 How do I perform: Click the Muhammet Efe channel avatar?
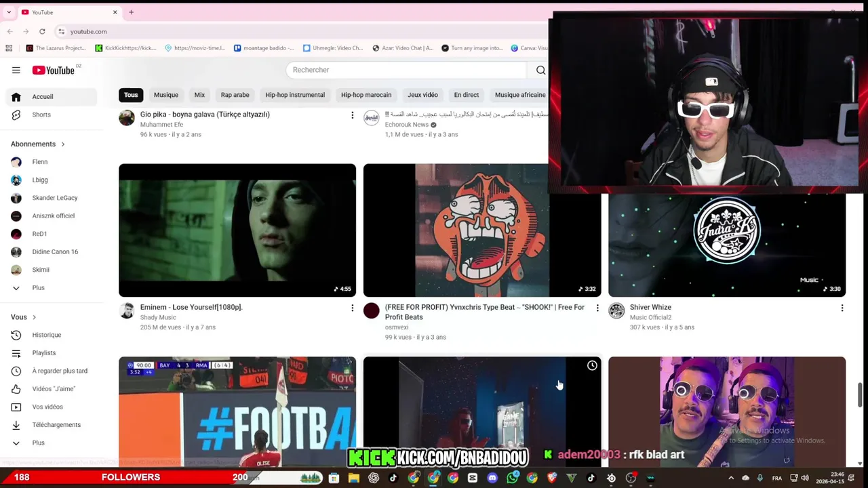[127, 118]
